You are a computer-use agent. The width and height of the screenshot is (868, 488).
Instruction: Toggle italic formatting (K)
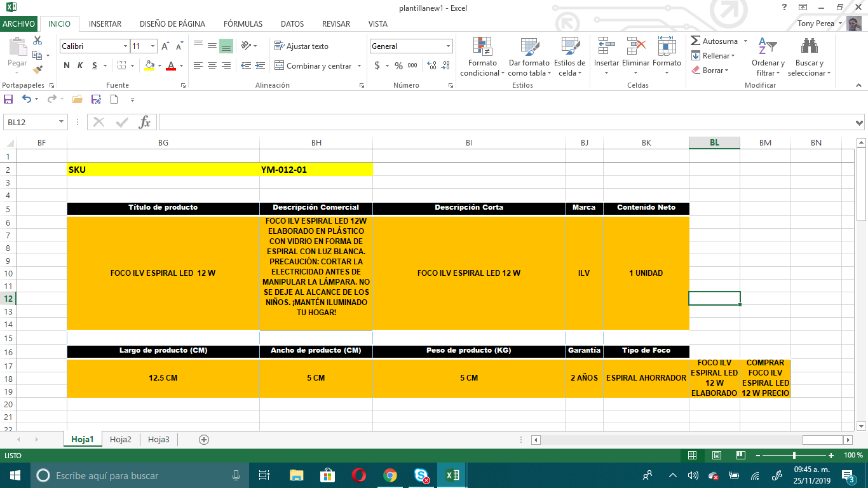[x=80, y=65]
